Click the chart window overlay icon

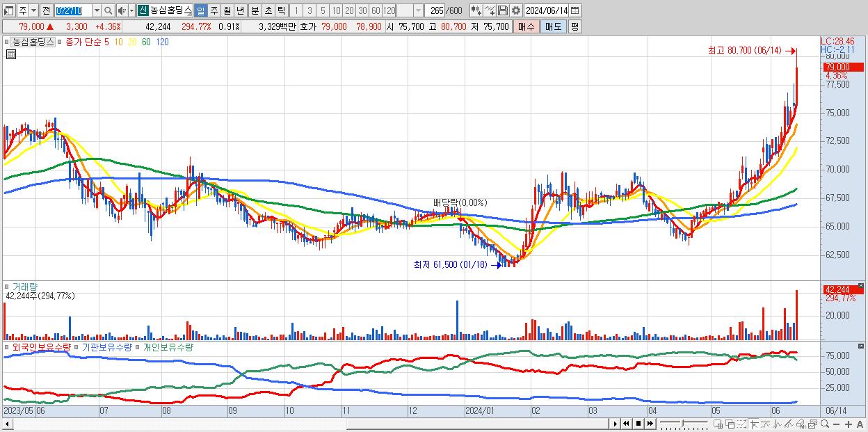pyautogui.click(x=813, y=424)
